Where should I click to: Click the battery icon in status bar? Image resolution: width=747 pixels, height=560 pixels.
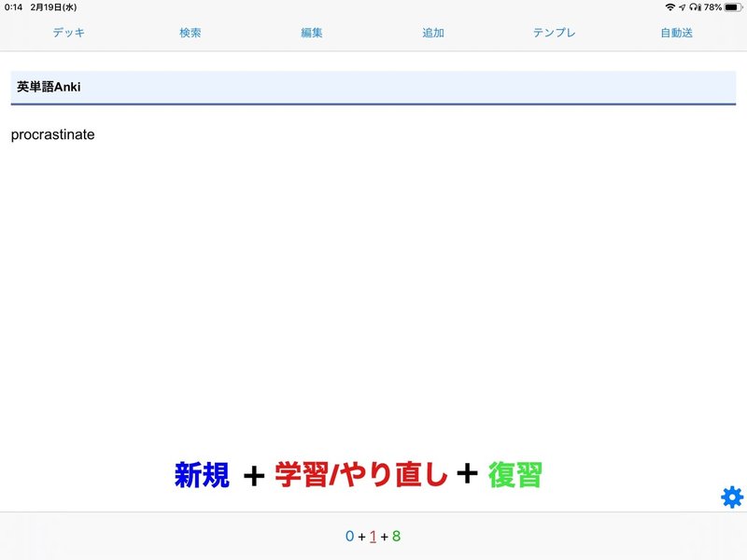(x=733, y=7)
